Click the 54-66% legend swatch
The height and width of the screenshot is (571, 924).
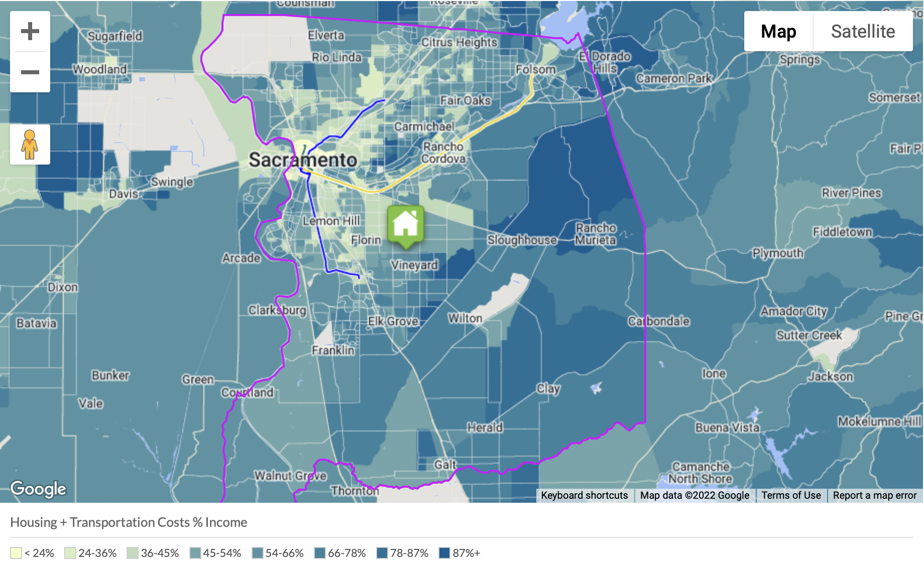(x=258, y=553)
